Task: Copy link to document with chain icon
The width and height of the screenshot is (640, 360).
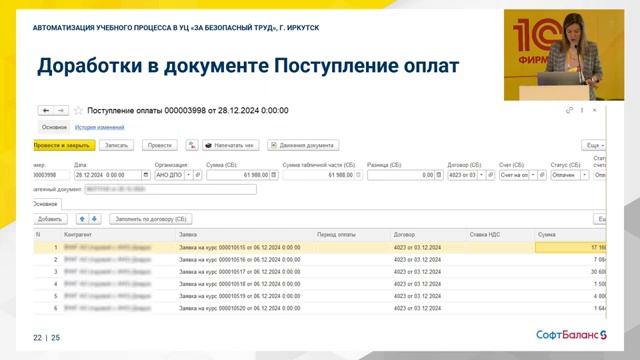Action: click(569, 110)
